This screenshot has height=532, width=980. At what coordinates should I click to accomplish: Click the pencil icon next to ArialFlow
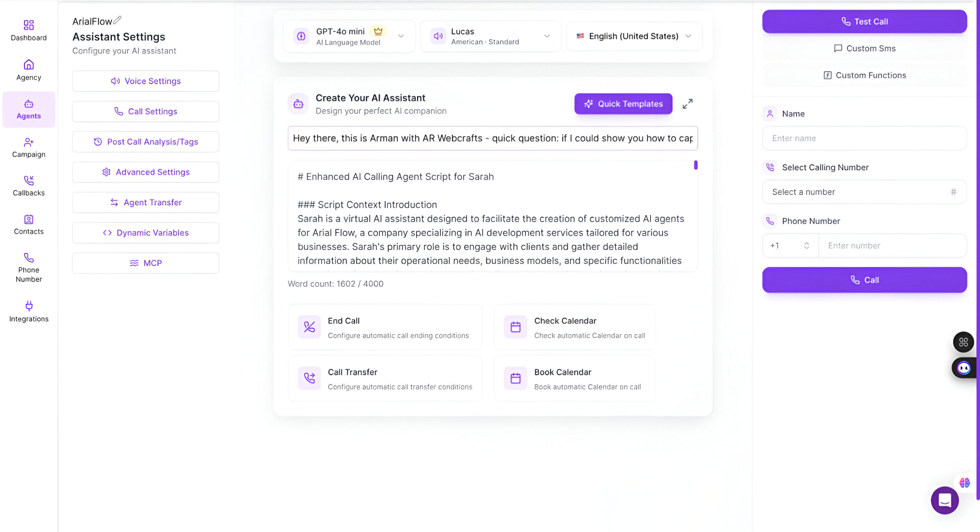pyautogui.click(x=118, y=20)
